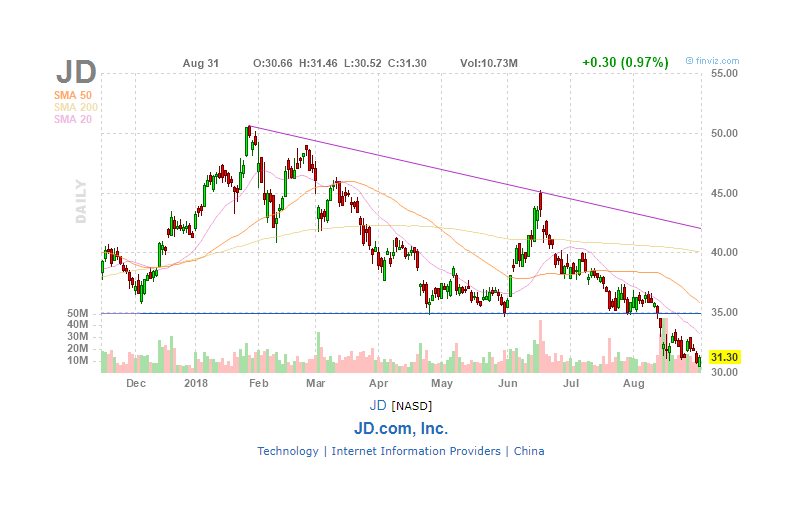Click the yellow 31.30 current price tag
The image size is (800, 512).
click(x=724, y=357)
